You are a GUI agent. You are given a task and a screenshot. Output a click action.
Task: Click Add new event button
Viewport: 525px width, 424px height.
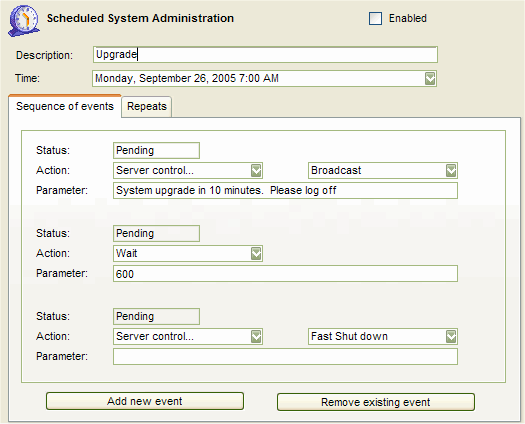click(x=145, y=401)
